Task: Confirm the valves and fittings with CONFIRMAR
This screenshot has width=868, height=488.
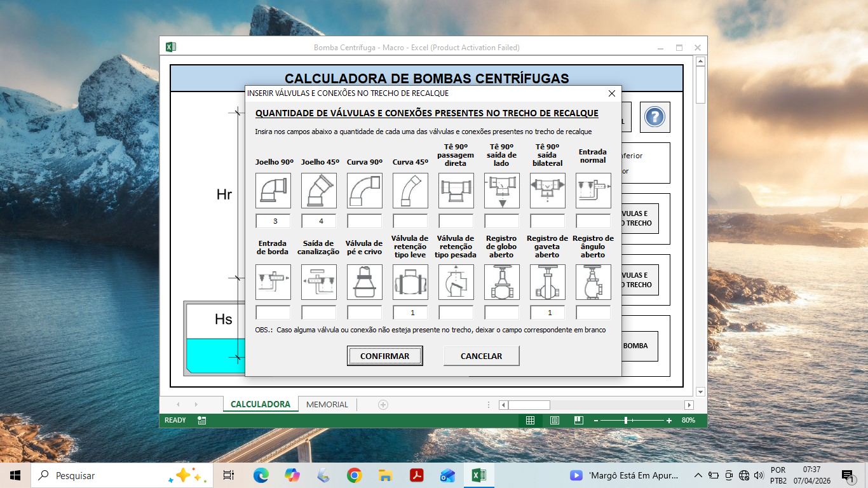Action: tap(385, 356)
